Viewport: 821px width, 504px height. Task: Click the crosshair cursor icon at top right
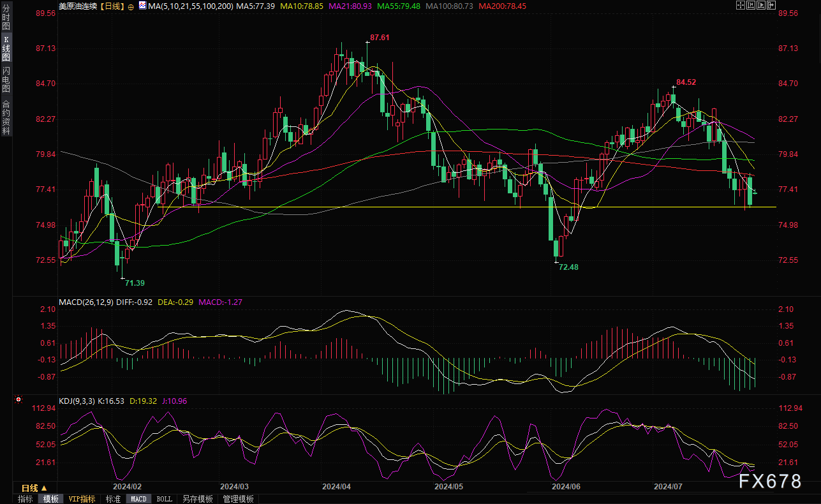[740, 6]
